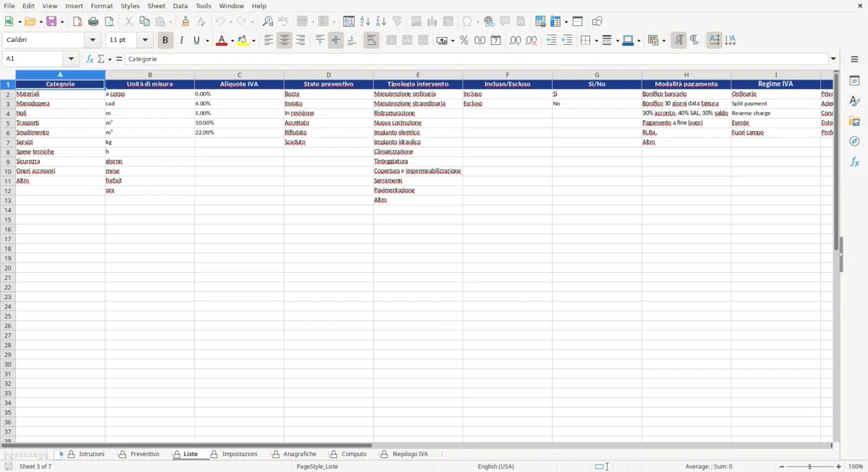Image resolution: width=868 pixels, height=472 pixels.
Task: Click the PageStyle_Liste status field
Action: click(x=317, y=467)
